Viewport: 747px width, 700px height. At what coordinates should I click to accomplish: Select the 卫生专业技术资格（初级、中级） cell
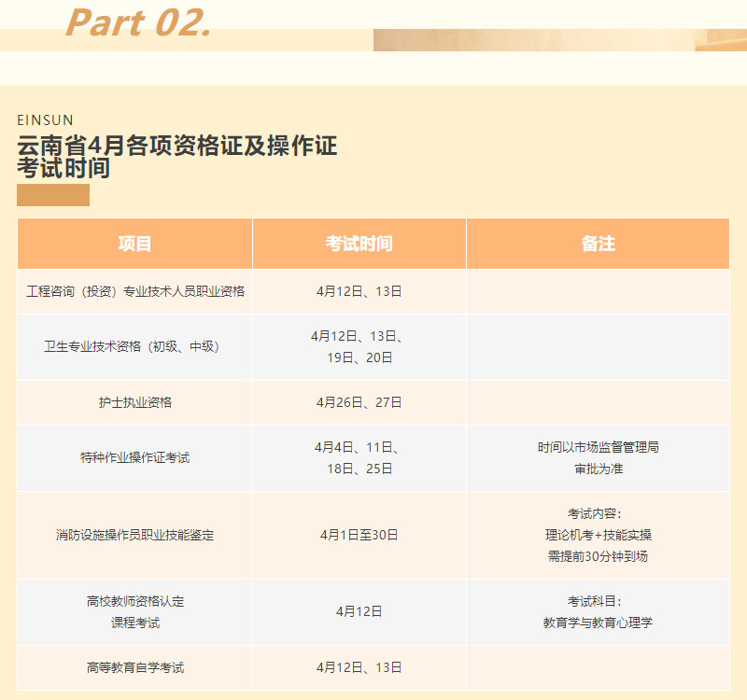(x=134, y=346)
